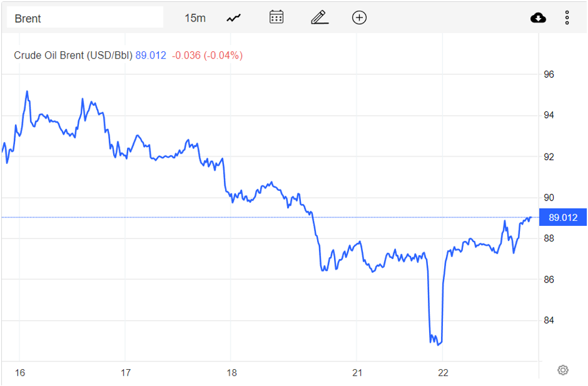This screenshot has width=588, height=386.
Task: Select the pencil drawing tool
Action: (x=319, y=17)
